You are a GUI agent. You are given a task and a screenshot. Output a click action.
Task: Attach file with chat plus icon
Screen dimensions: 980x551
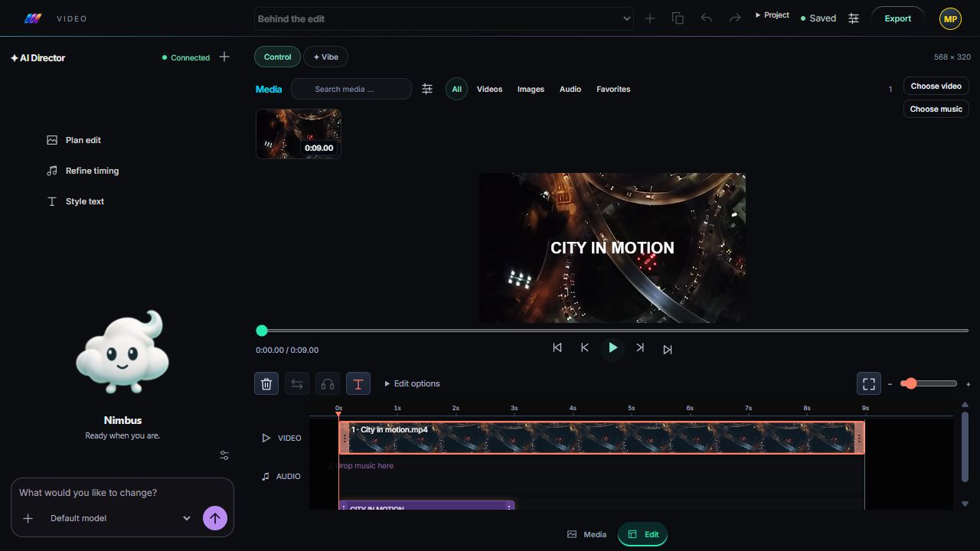28,518
